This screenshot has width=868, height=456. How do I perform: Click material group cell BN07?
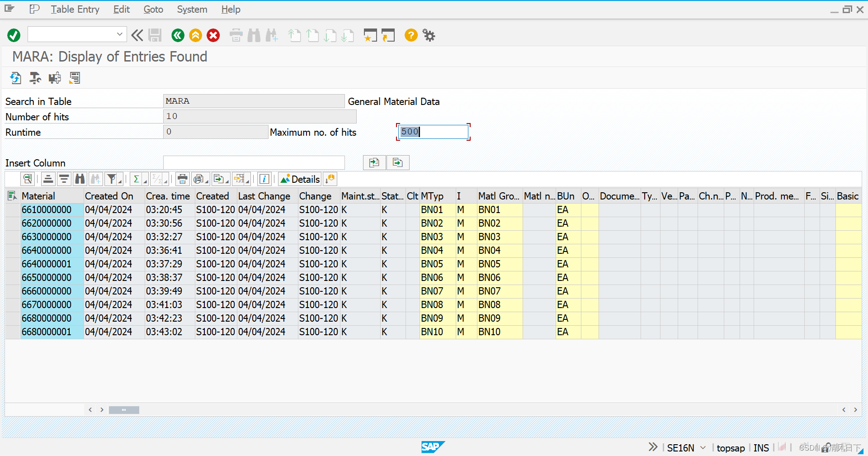pyautogui.click(x=500, y=291)
